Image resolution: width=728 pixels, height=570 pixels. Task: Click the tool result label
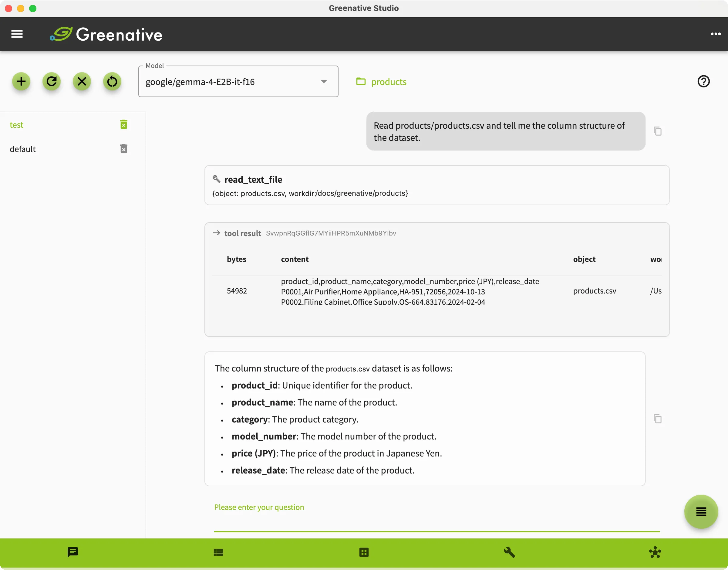click(x=243, y=233)
